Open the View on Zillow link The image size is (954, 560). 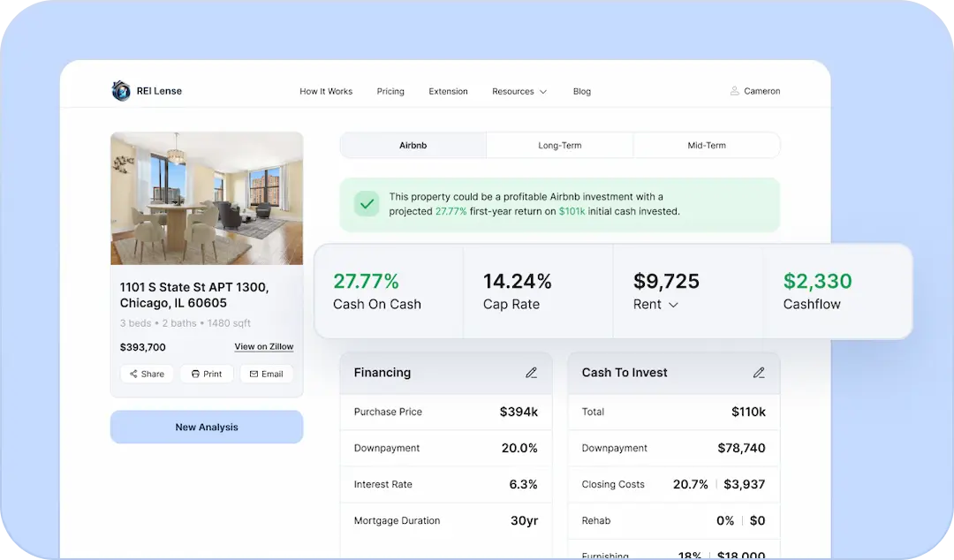click(263, 347)
